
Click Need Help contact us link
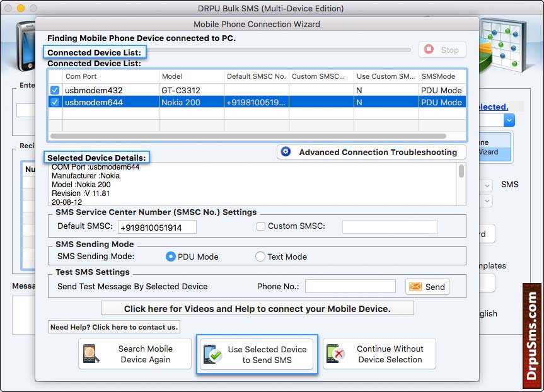tap(114, 327)
